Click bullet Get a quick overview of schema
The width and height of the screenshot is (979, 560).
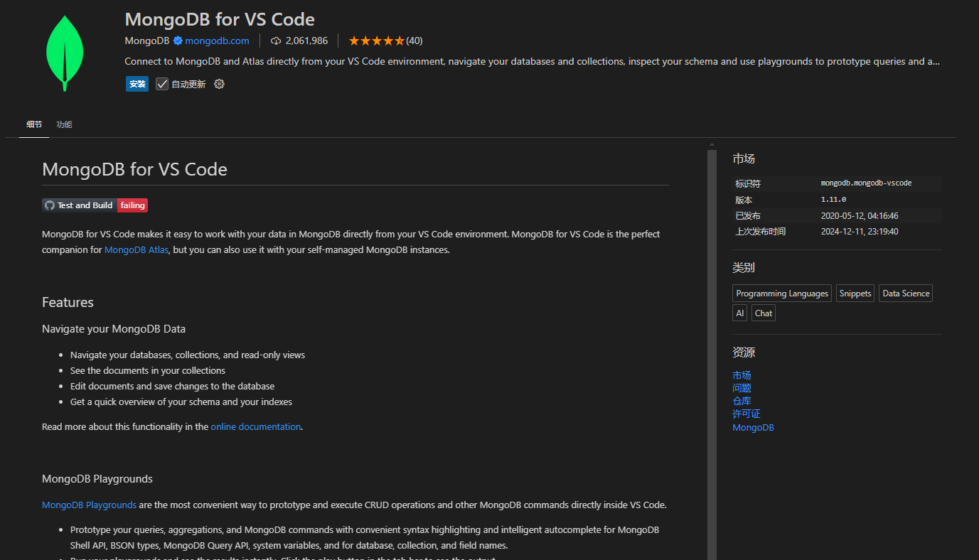tap(181, 402)
